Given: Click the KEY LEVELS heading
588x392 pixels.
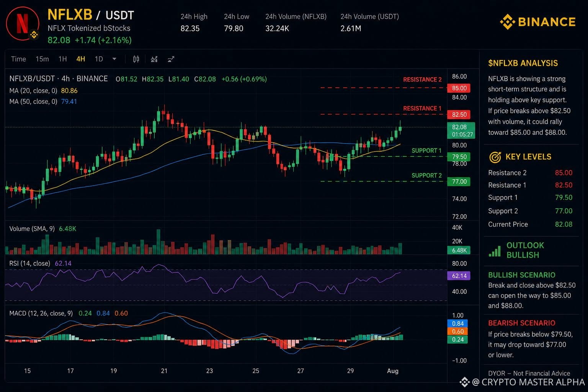Looking at the screenshot, I should point(528,157).
